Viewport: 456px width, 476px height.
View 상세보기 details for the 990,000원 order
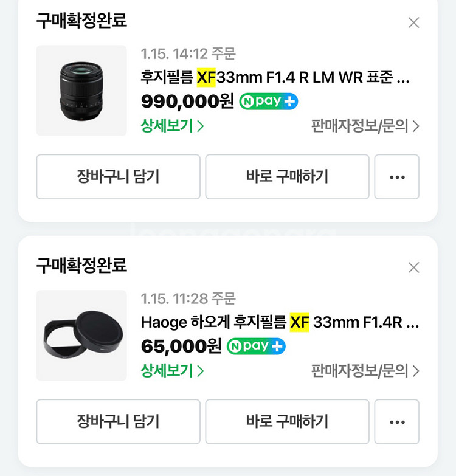(172, 126)
